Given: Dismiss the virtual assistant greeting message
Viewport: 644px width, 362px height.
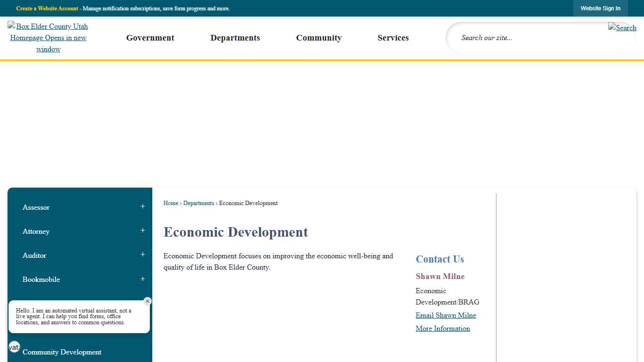Looking at the screenshot, I should [x=147, y=301].
